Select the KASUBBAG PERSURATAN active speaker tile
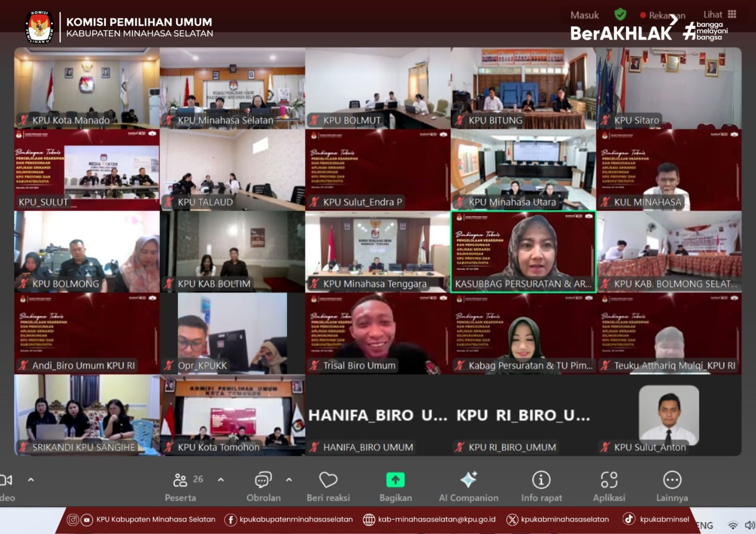 (x=523, y=251)
